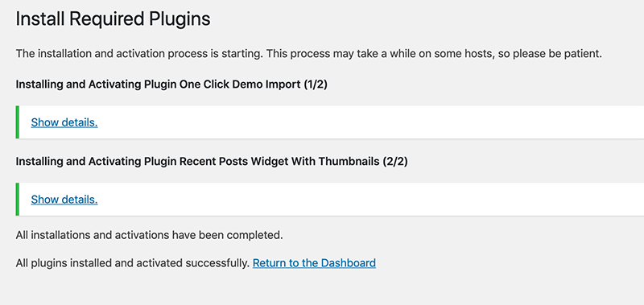
Task: Click the plugins installed and activated successfully text
Action: 133,262
